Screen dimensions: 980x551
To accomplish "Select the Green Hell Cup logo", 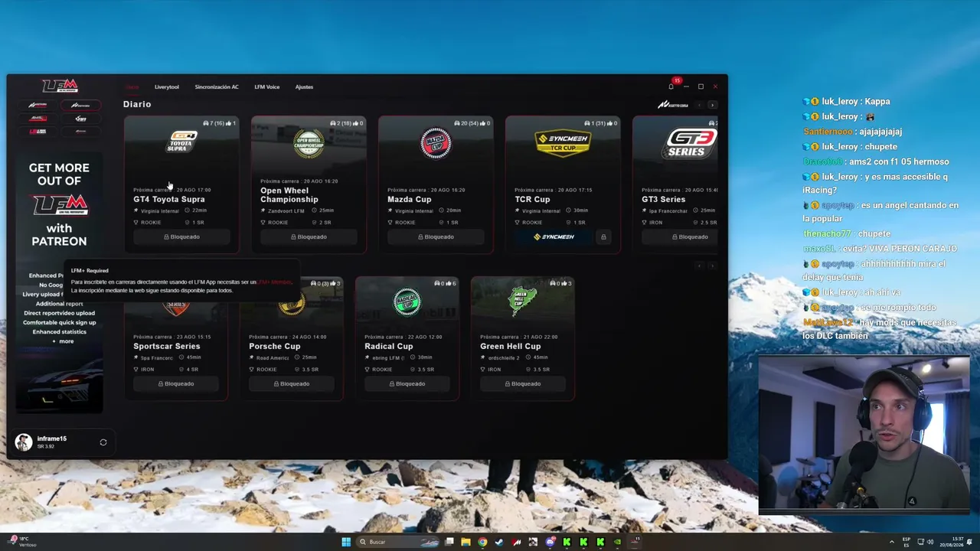I will [x=523, y=302].
